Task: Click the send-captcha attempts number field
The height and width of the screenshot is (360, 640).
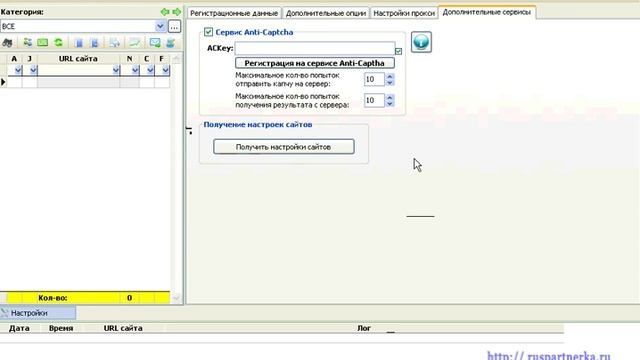Action: click(374, 79)
